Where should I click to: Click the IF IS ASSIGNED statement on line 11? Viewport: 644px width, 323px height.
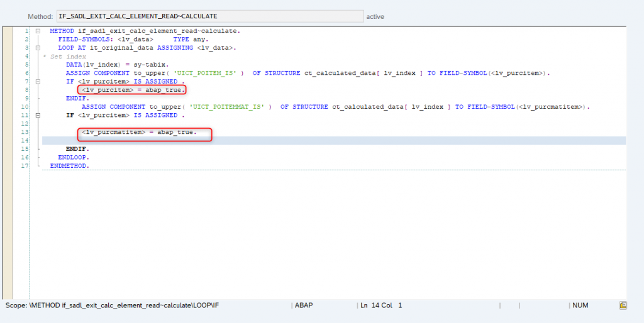[125, 116]
